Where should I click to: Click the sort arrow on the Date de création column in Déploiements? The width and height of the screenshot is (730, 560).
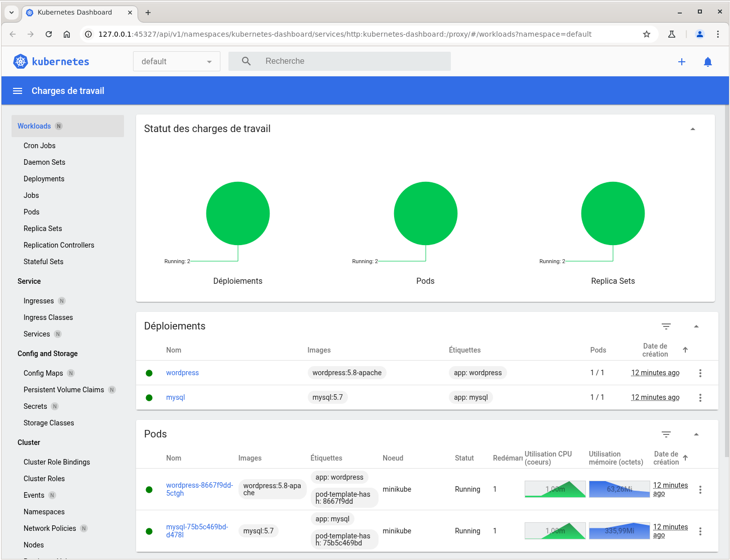coord(685,350)
